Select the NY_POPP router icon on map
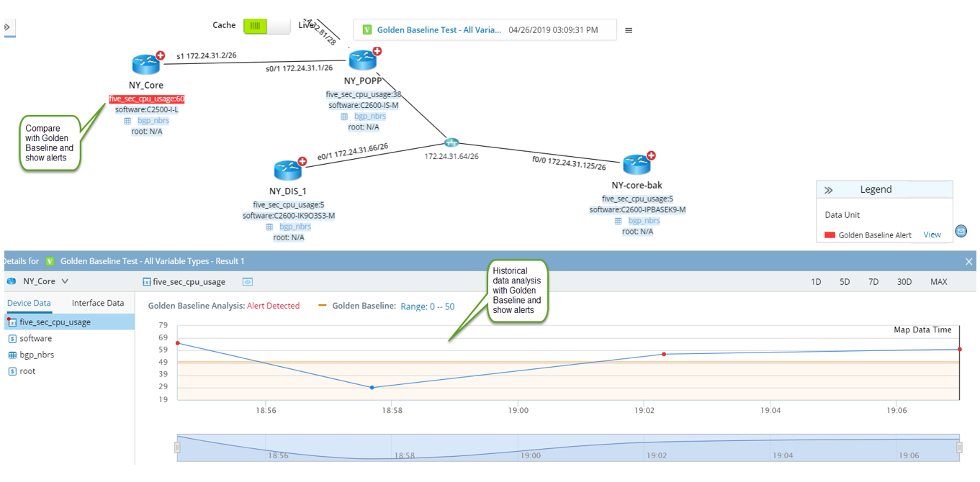980x482 pixels. coord(363,60)
